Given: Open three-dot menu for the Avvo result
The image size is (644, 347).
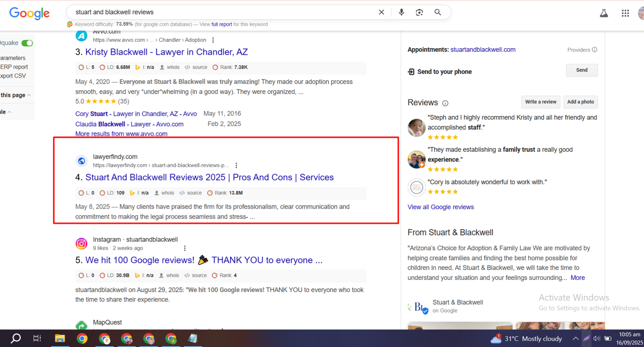Looking at the screenshot, I should pyautogui.click(x=213, y=40).
